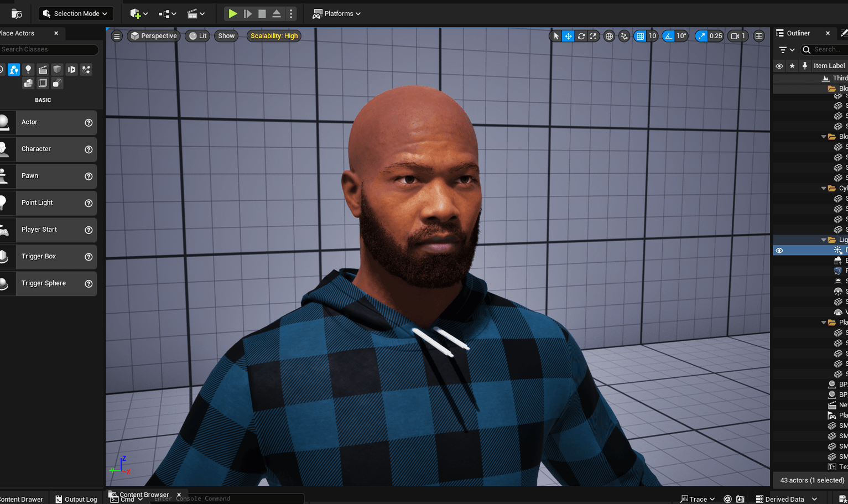The image size is (848, 504).
Task: Open the Platforms dropdown menu
Action: [336, 14]
